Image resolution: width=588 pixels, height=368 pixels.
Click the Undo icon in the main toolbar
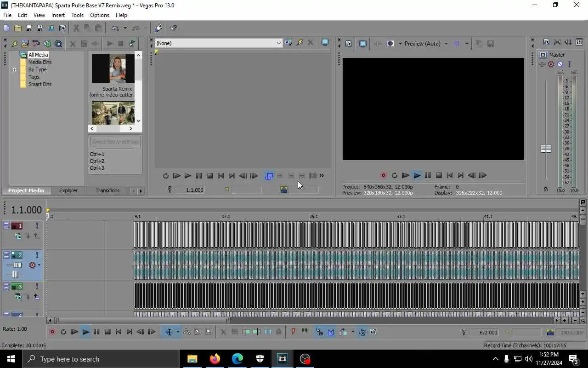115,28
